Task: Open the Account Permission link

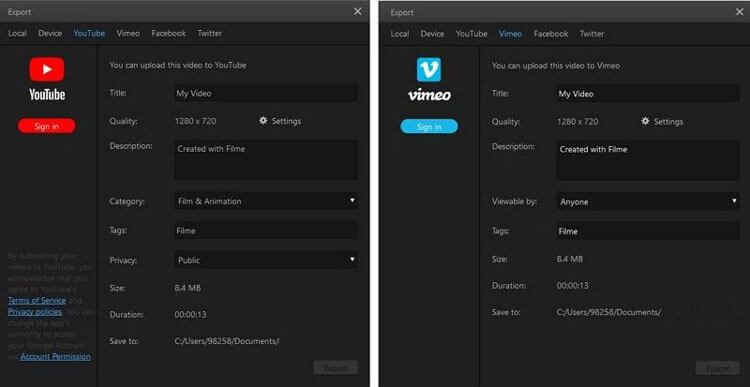Action: (55, 356)
